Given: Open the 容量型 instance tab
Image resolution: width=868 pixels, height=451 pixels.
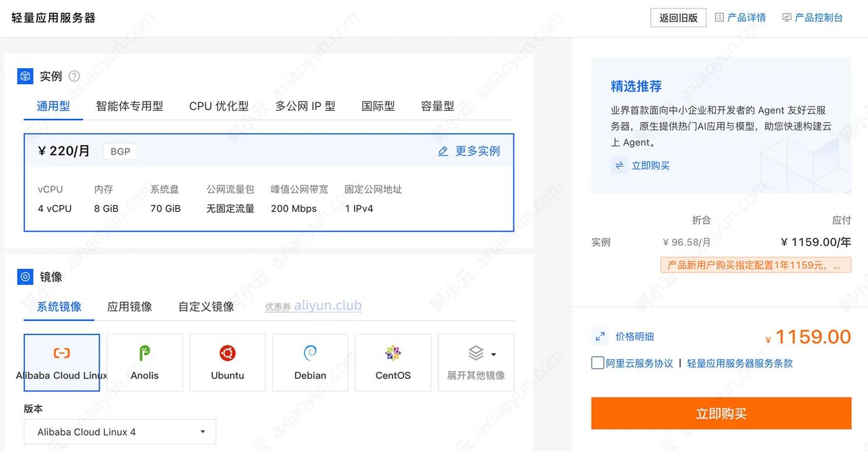Looking at the screenshot, I should tap(438, 106).
